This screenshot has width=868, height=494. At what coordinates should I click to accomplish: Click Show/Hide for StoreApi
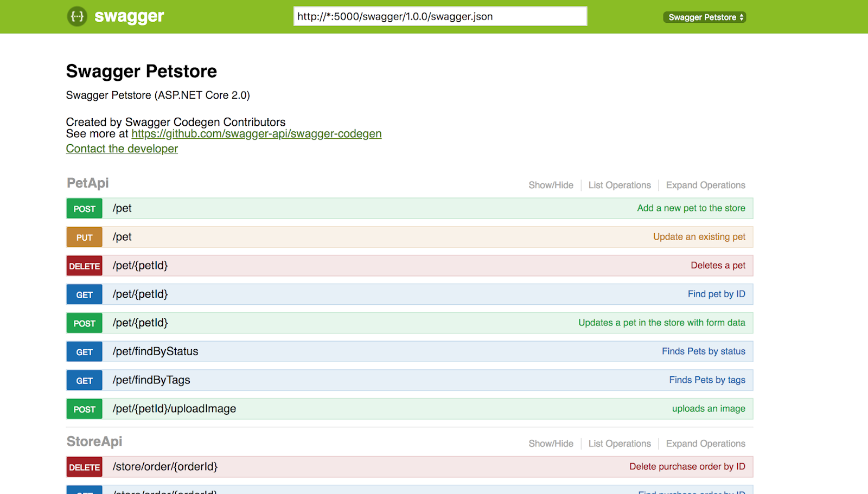(551, 444)
